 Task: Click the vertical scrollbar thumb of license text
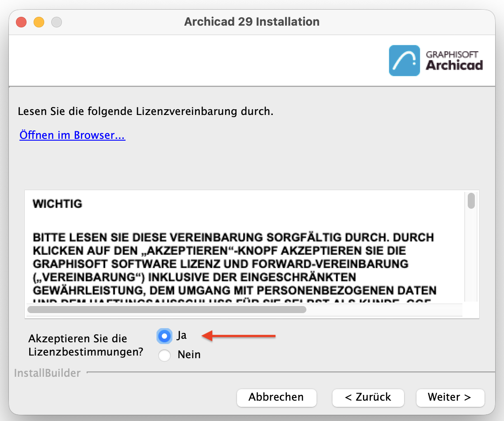click(471, 201)
